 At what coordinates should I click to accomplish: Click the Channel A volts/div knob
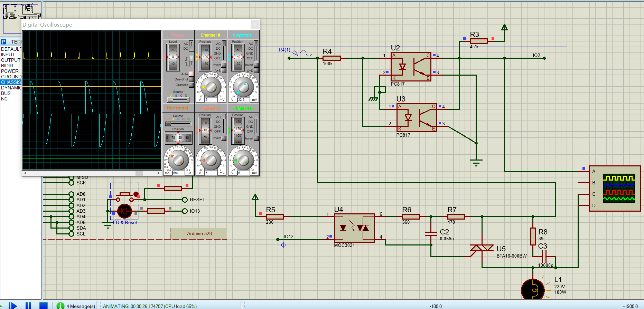click(211, 87)
